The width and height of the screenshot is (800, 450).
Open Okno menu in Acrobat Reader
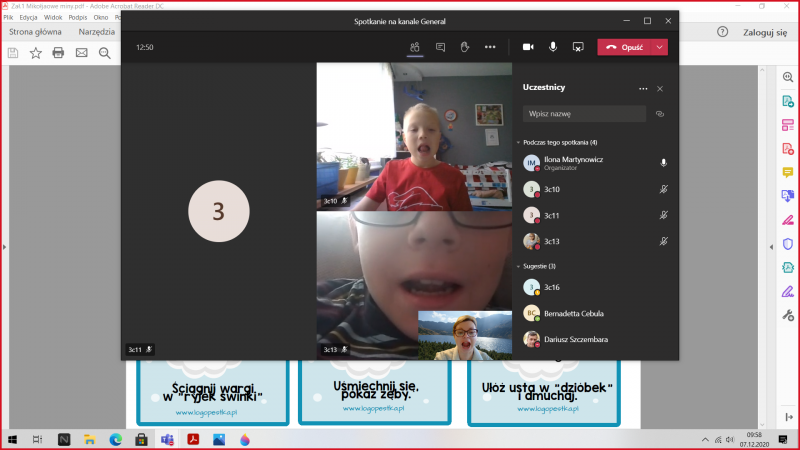(101, 17)
